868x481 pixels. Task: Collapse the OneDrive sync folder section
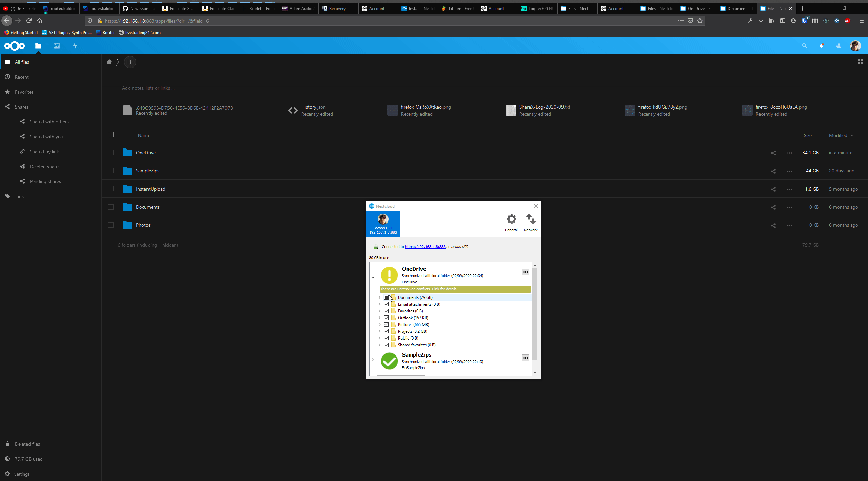[x=373, y=277]
